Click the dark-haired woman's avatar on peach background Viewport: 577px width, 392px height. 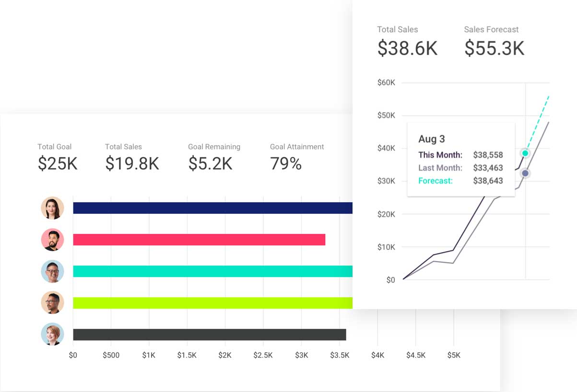coord(52,208)
